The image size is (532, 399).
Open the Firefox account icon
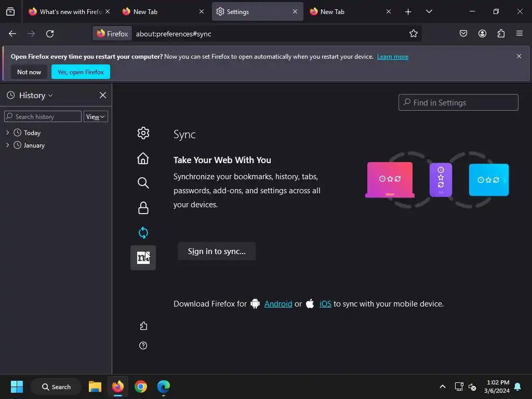pyautogui.click(x=482, y=34)
